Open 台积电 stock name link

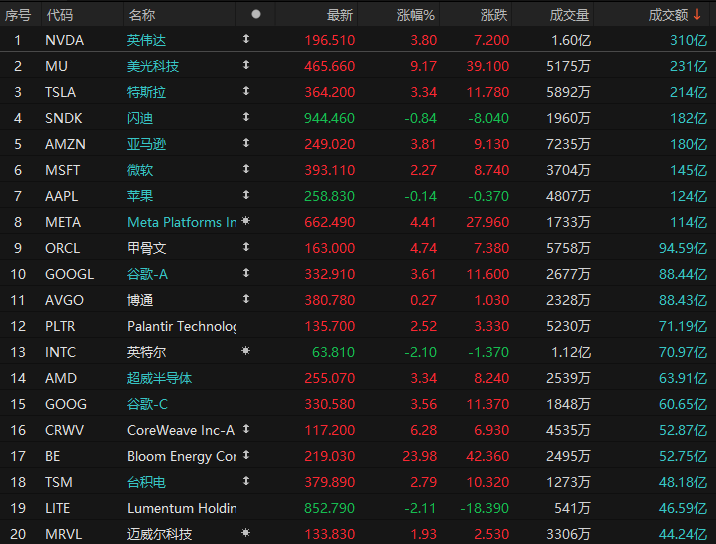click(146, 482)
